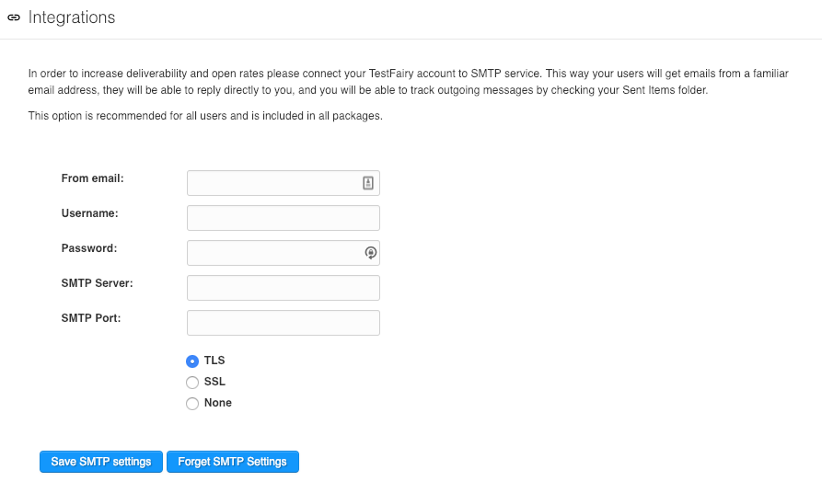
Task: Click the Integrations page heading
Action: tap(72, 17)
